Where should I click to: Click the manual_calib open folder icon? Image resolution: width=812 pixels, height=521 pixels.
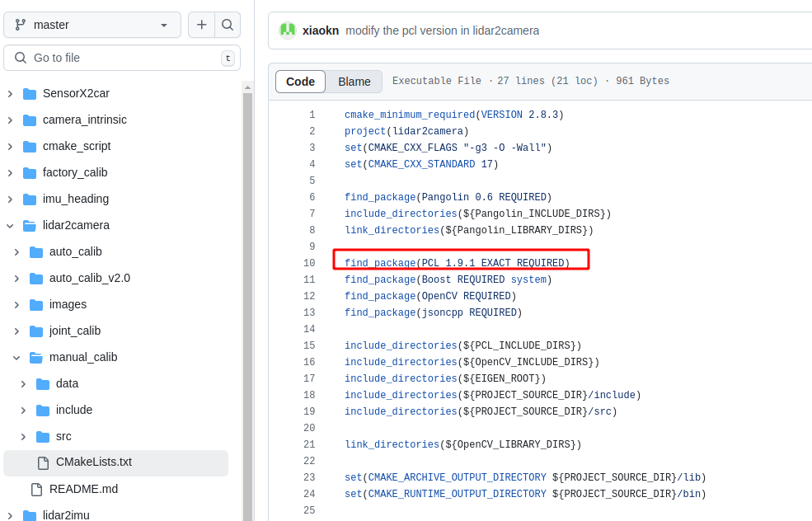(36, 358)
